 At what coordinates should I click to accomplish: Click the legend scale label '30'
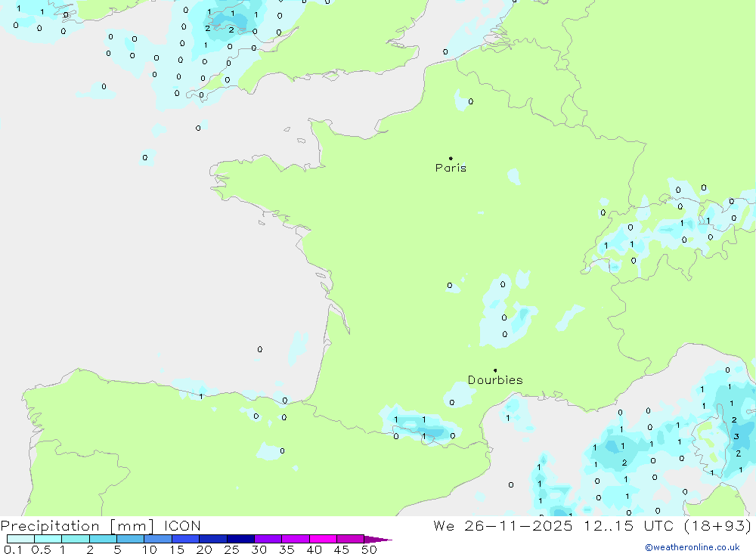259,549
